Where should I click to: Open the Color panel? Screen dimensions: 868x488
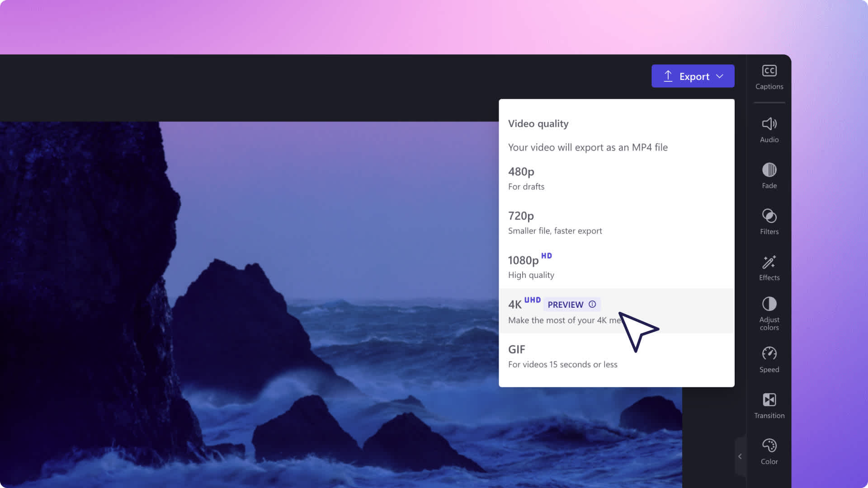(769, 451)
